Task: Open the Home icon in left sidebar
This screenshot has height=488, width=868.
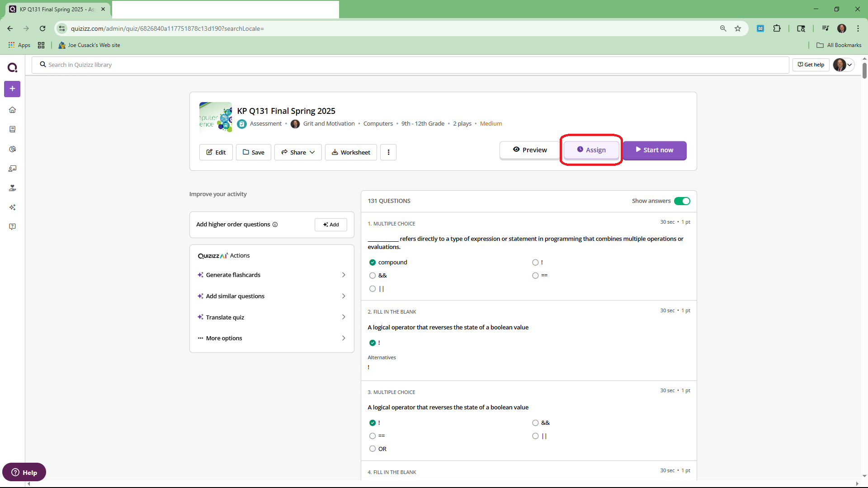Action: click(12, 110)
